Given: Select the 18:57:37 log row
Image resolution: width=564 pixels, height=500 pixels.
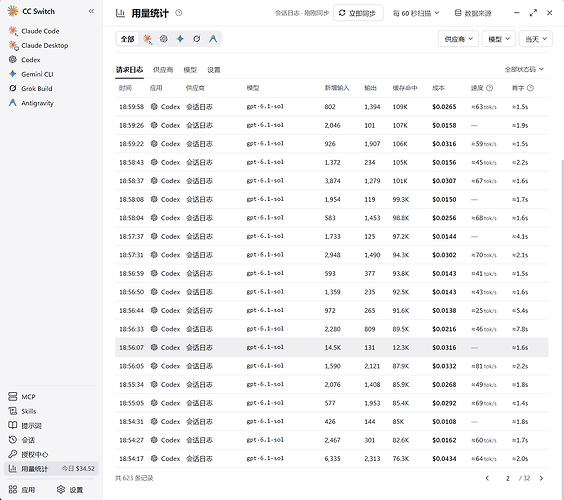Looking at the screenshot, I should click(332, 236).
